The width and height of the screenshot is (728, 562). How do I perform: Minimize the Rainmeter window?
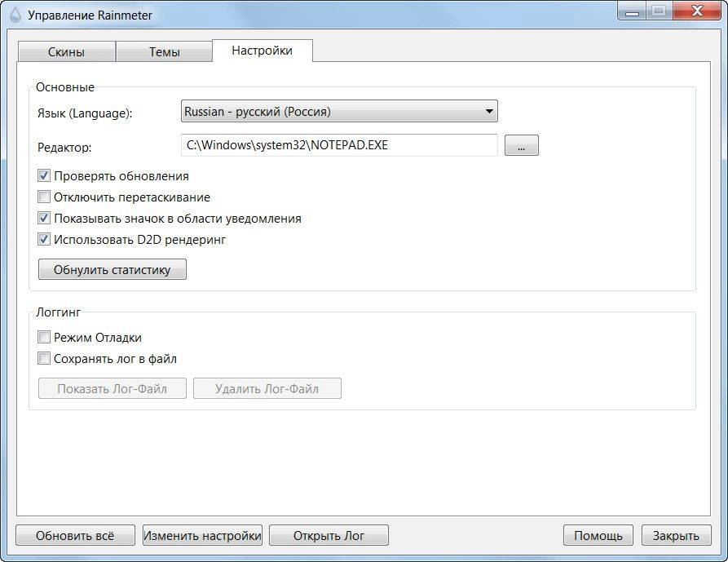[632, 11]
